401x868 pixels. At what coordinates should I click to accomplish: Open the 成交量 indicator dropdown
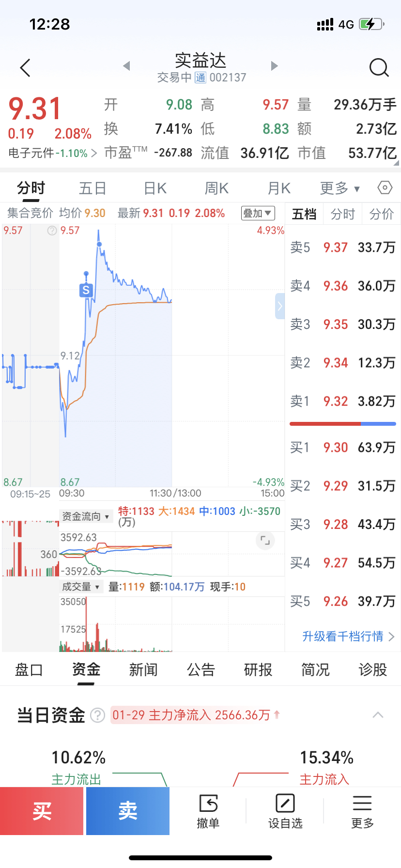(x=81, y=587)
